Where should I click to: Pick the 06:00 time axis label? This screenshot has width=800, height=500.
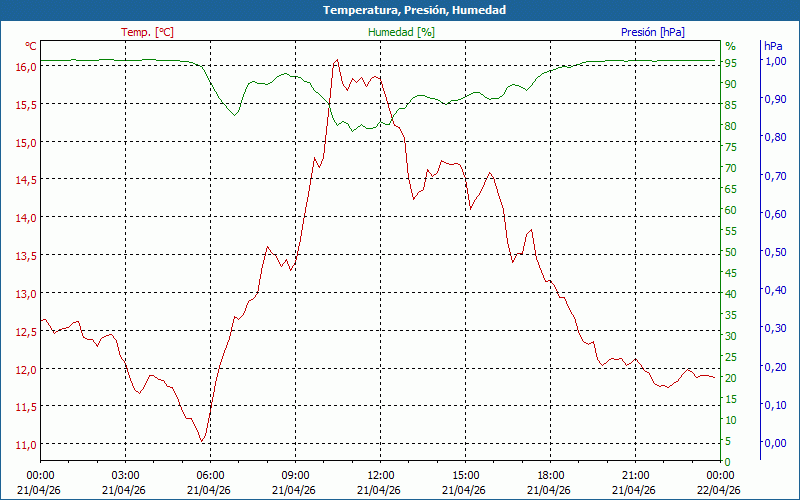pyautogui.click(x=210, y=475)
